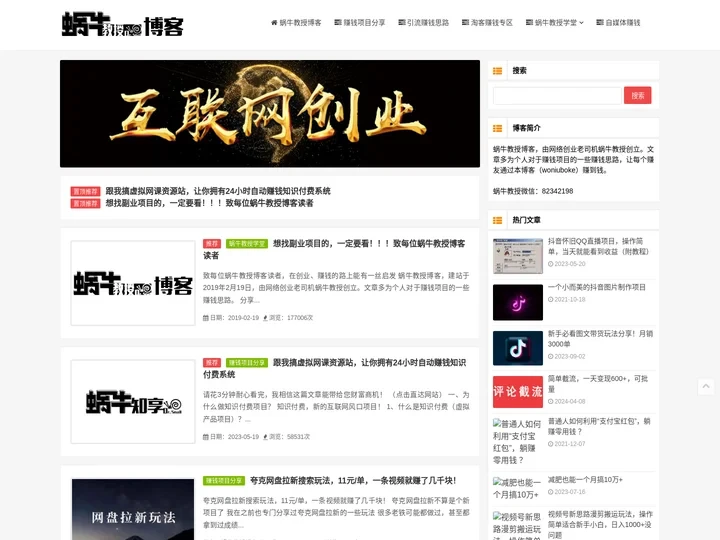
Task: Open the 淘客赚钱专区 menu item
Action: (x=487, y=22)
